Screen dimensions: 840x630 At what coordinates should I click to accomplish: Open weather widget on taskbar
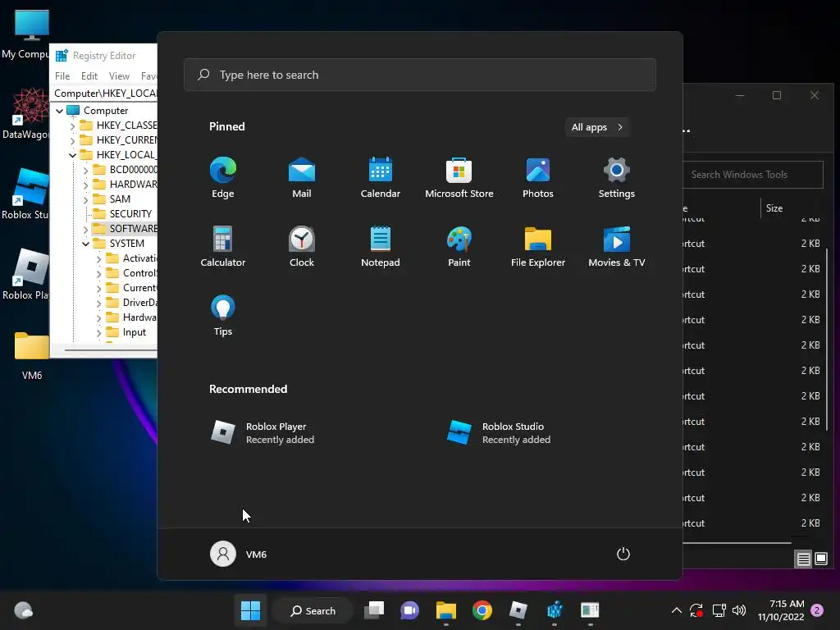pos(23,610)
